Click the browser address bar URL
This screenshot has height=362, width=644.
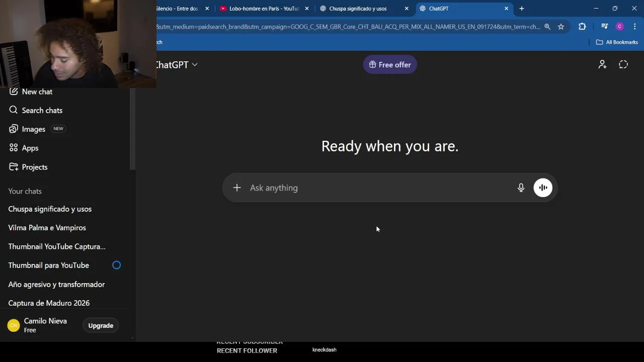[x=348, y=27]
